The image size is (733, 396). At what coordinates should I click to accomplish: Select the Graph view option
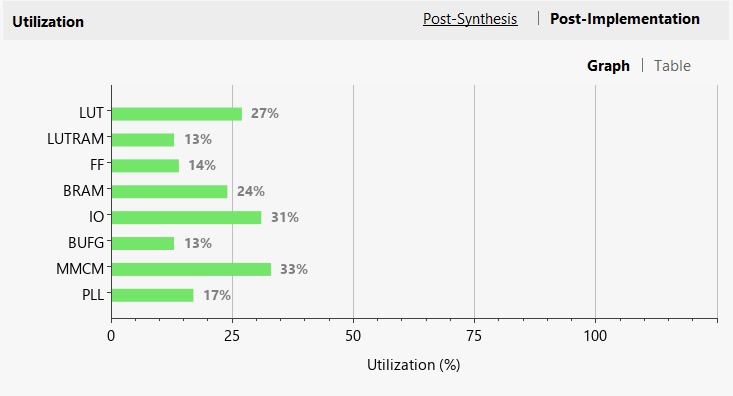(608, 66)
